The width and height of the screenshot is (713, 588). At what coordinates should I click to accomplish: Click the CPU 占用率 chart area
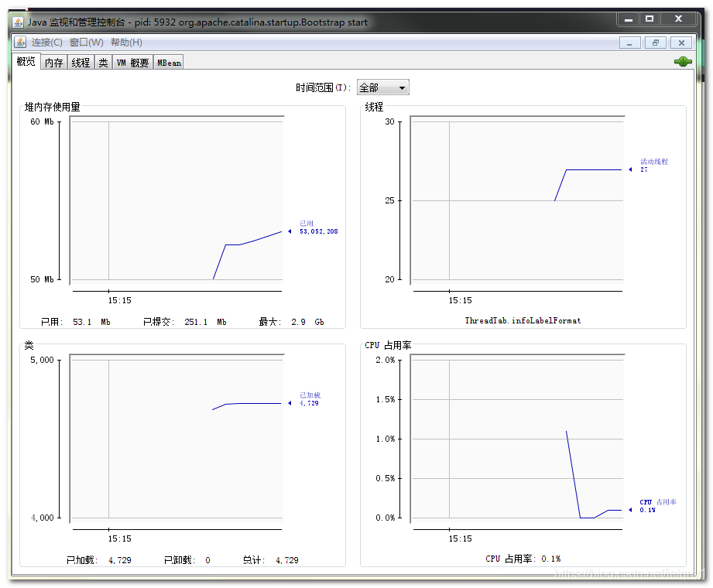point(517,439)
